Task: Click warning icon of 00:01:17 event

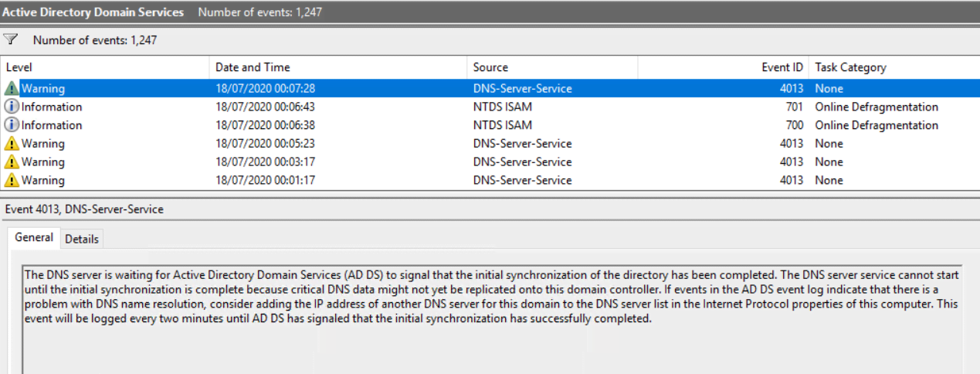Action: coord(12,180)
